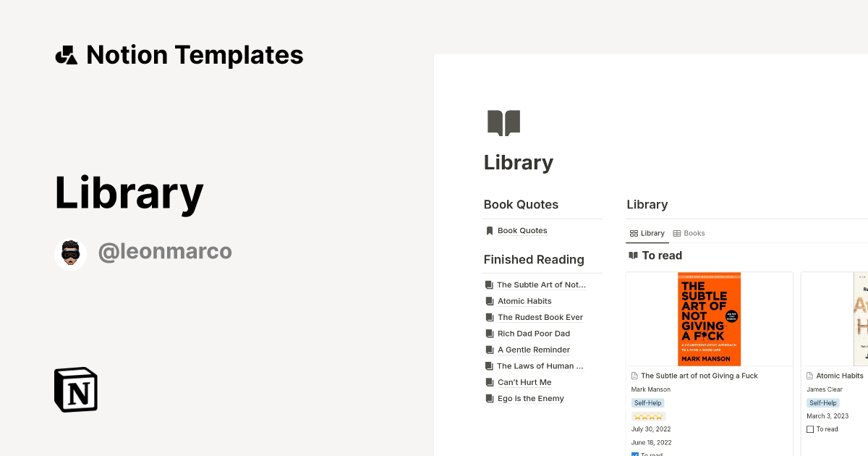
Task: Toggle To read checkbox on Atomic Habits card
Action: 810,429
